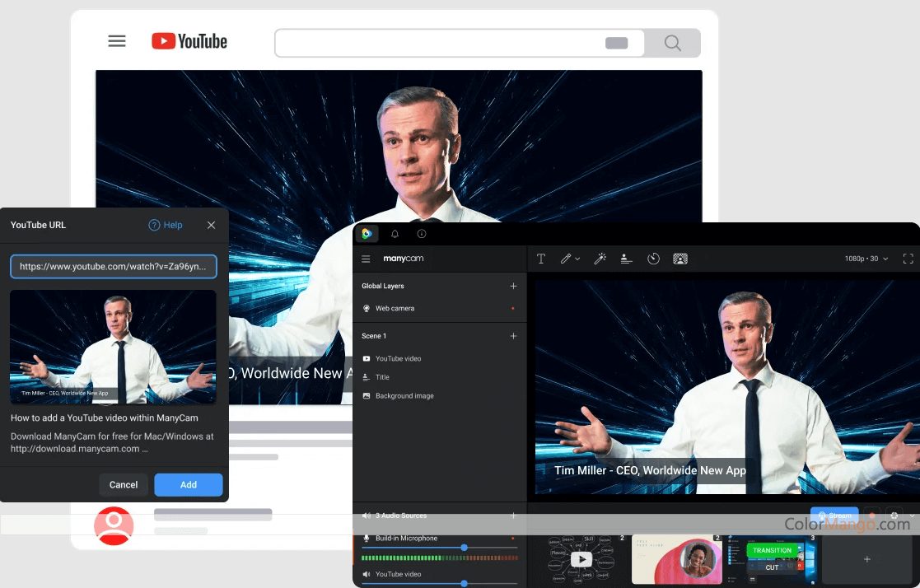Click the green TRANSITION button
Viewport: 920px width, 588px height.
(772, 550)
